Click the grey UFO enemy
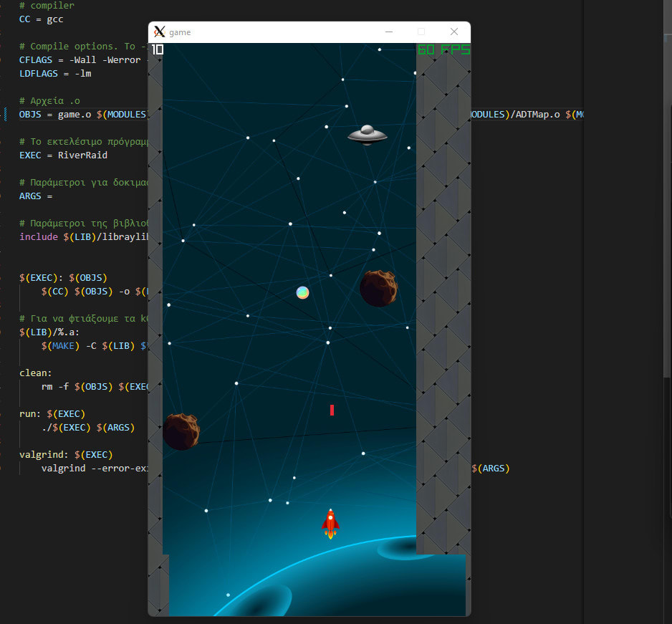The image size is (672, 624). point(368,135)
